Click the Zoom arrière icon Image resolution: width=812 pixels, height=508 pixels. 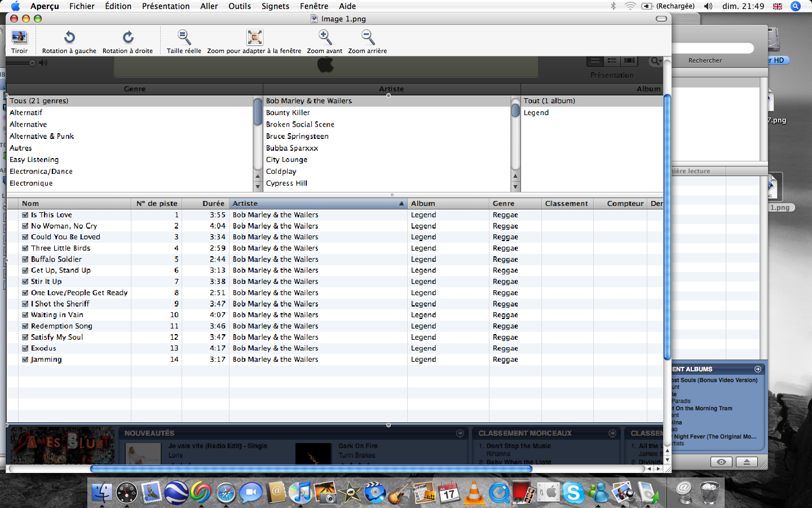click(368, 37)
